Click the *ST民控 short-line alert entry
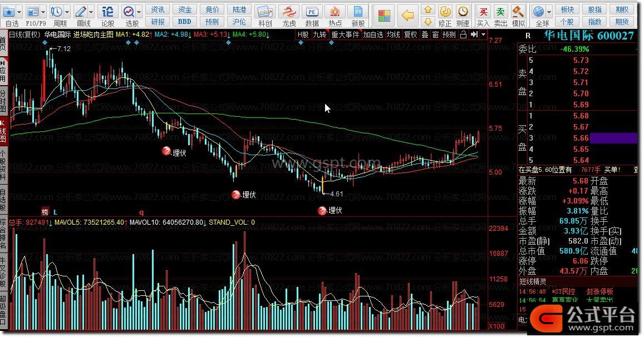The height and width of the screenshot is (337, 644). click(563, 291)
